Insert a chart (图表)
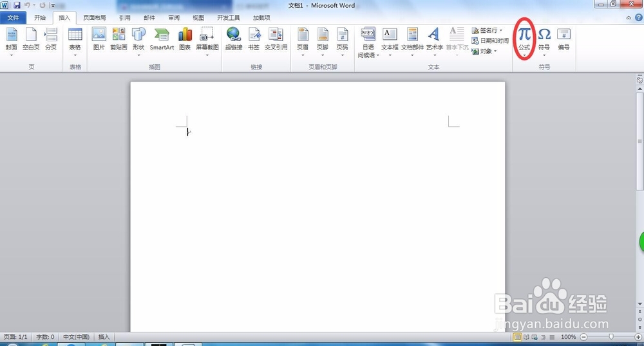This screenshot has height=346, width=644. pyautogui.click(x=185, y=40)
